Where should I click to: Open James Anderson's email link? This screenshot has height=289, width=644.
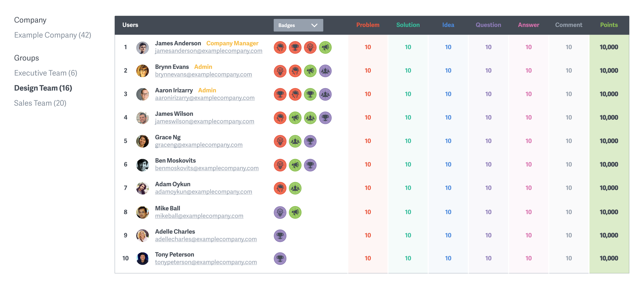point(209,51)
